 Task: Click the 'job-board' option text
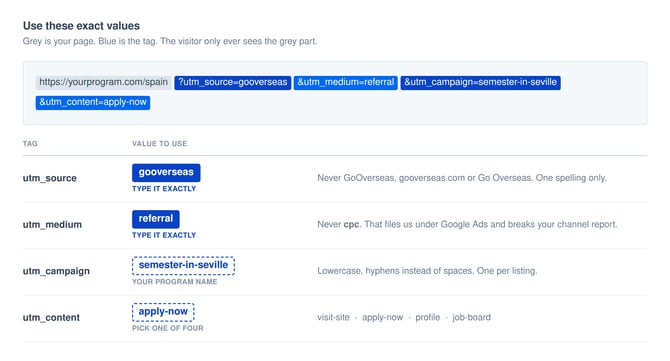click(472, 317)
